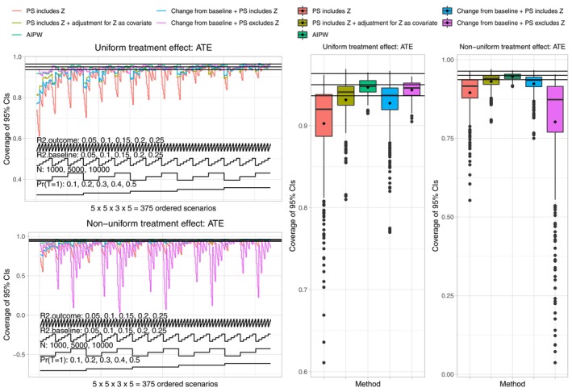Screen dimensions: 572x392
Task: Click 'Coverage of 95% CIs' y-axis label of uniform line chart
Action: (6, 129)
